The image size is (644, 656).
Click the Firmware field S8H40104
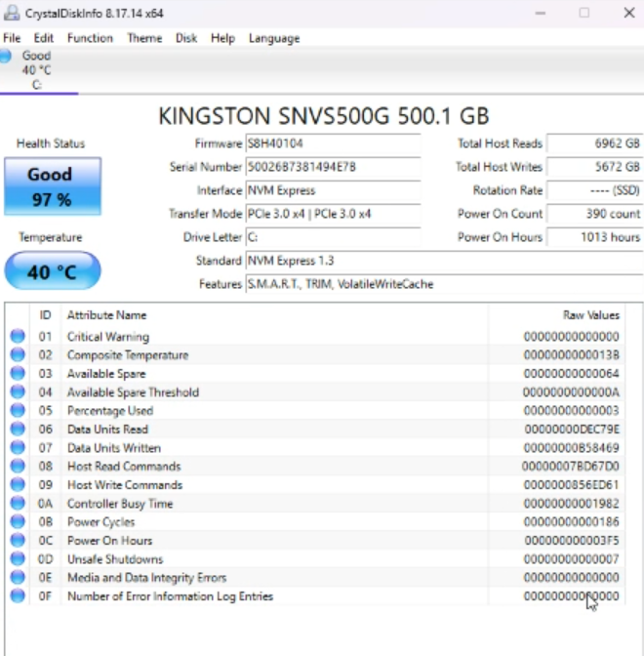point(334,143)
